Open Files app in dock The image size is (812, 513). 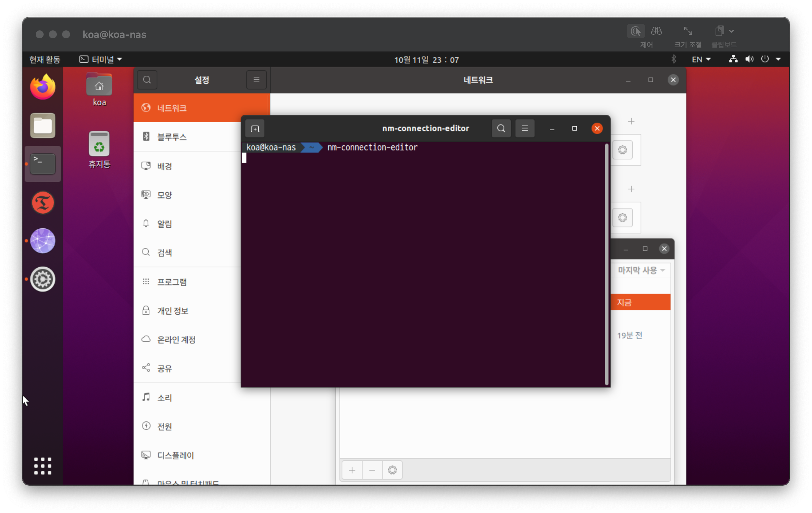coord(43,126)
